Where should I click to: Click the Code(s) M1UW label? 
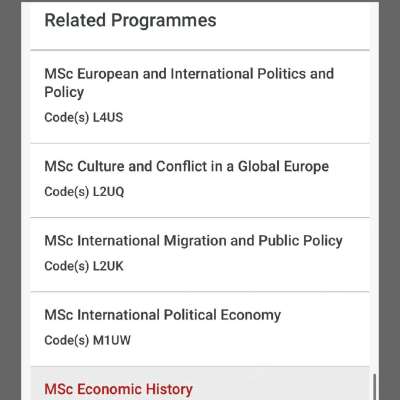click(87, 340)
